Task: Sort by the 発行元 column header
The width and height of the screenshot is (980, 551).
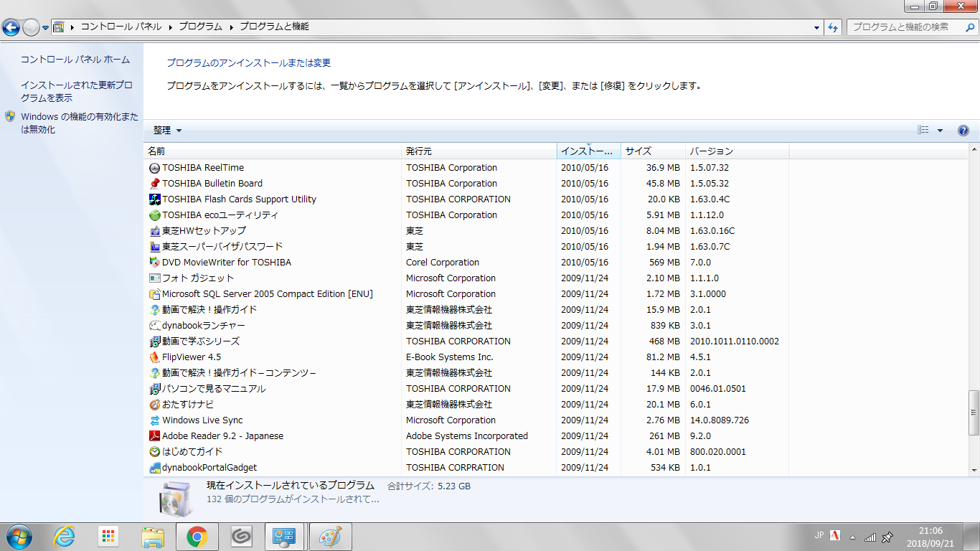Action: pos(479,151)
